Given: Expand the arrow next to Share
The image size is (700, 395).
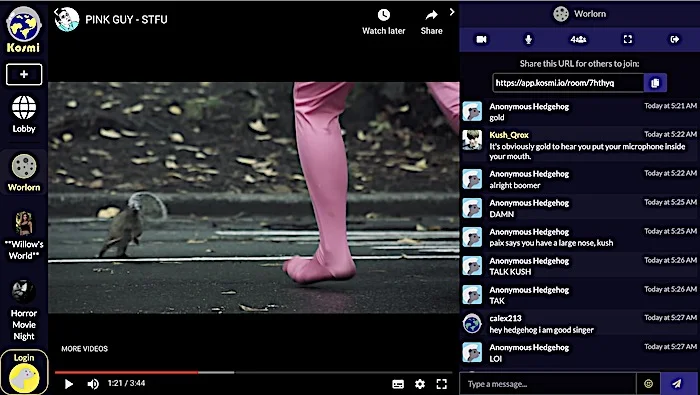Looking at the screenshot, I should click(452, 12).
